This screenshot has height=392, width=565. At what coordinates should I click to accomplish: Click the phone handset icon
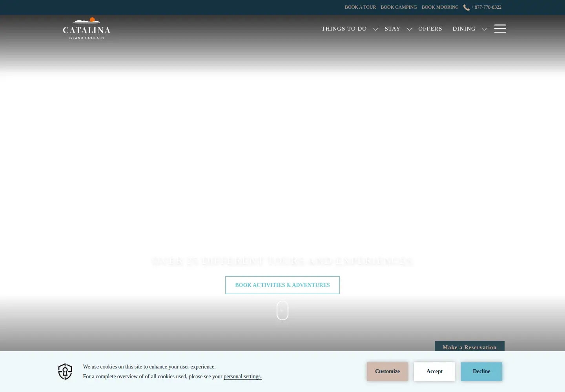pos(466,7)
